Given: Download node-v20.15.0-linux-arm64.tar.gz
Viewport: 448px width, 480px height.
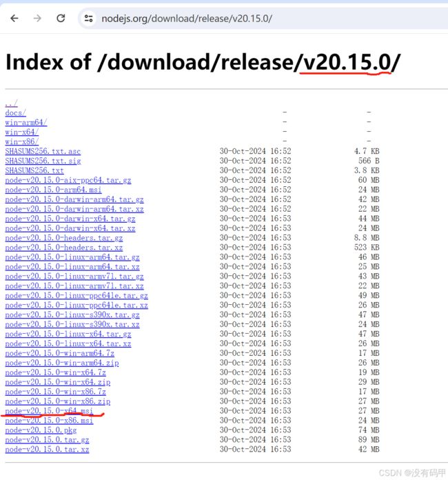Looking at the screenshot, I should pyautogui.click(x=72, y=257).
